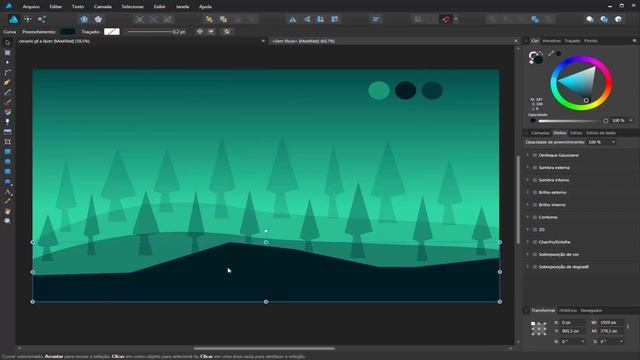Click the Flip Horizontal toolbar icon
The image size is (640, 360).
293,19
